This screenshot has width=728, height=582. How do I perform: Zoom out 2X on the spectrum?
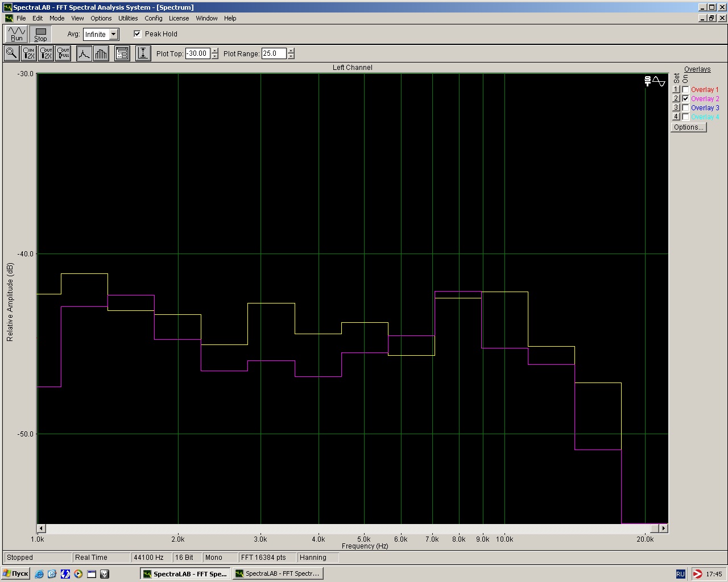pos(46,53)
